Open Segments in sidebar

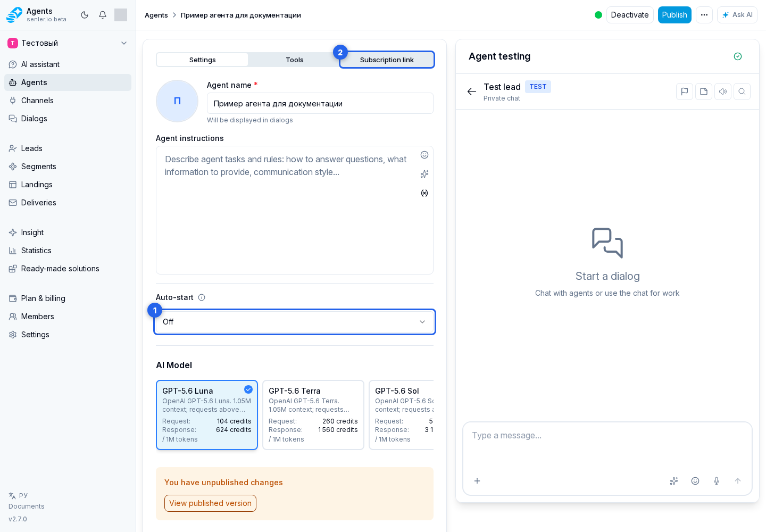[x=68, y=167]
